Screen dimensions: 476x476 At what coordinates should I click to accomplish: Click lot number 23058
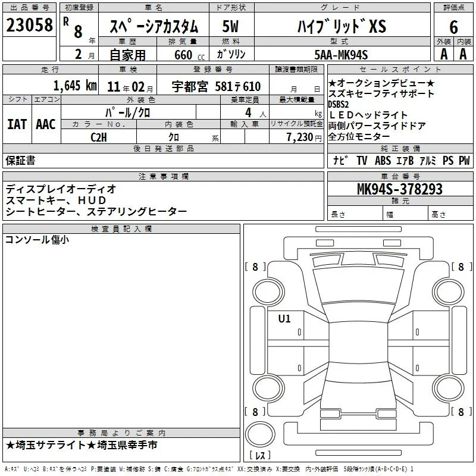point(29,25)
